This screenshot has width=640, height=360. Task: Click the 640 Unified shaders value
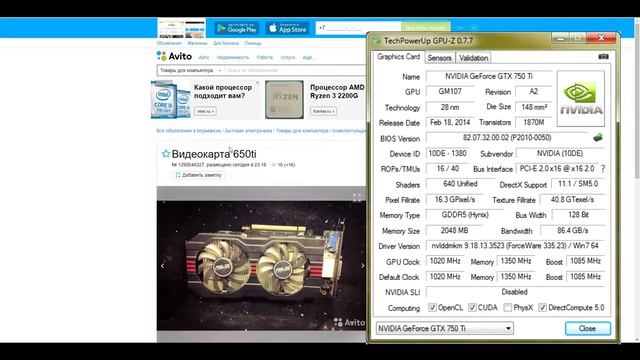[460, 184]
